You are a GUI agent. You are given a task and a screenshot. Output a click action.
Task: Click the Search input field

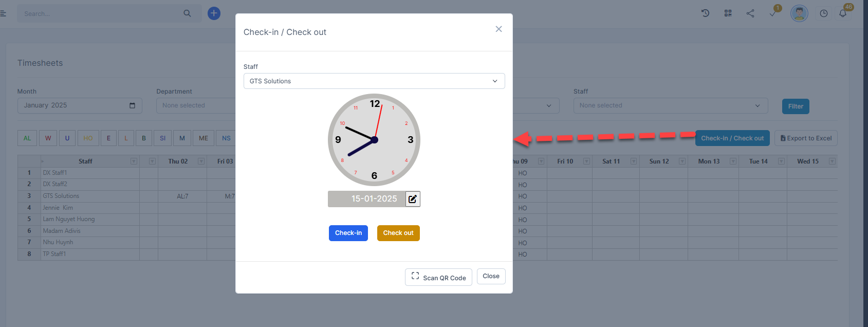point(100,14)
